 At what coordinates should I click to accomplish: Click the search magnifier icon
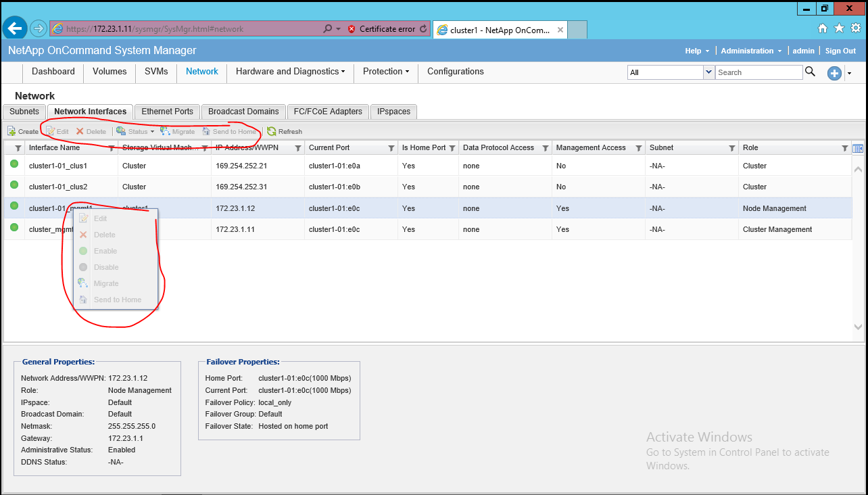tap(810, 72)
